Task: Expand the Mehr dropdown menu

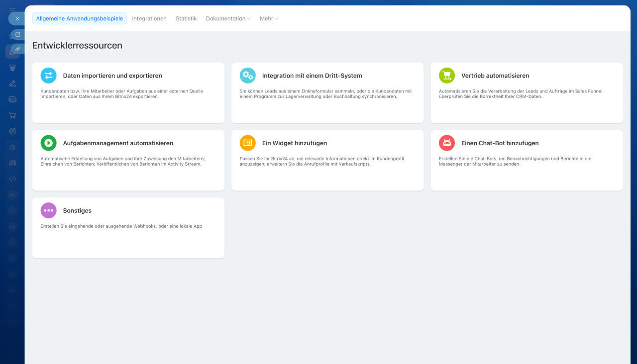Action: click(269, 18)
